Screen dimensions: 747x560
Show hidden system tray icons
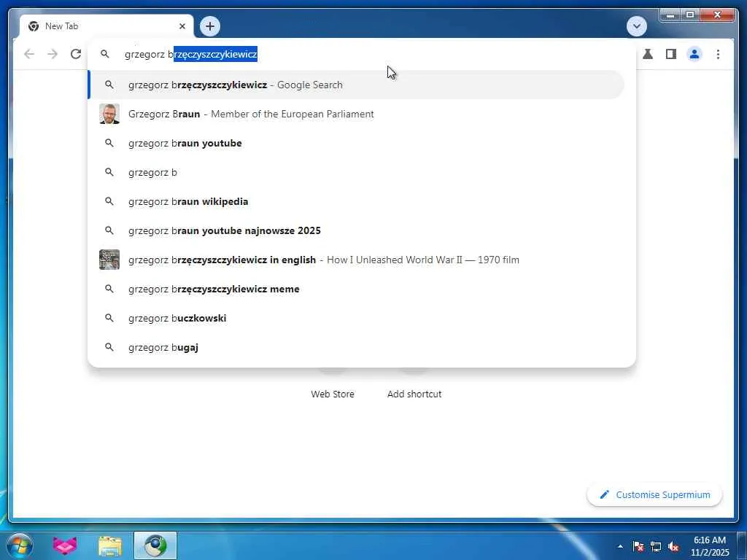click(x=620, y=546)
